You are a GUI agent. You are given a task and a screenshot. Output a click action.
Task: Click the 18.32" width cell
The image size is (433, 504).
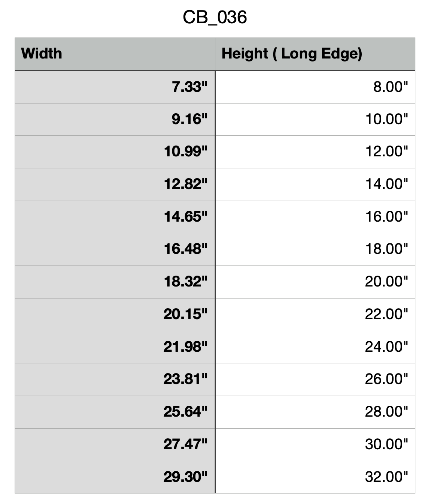pos(186,282)
